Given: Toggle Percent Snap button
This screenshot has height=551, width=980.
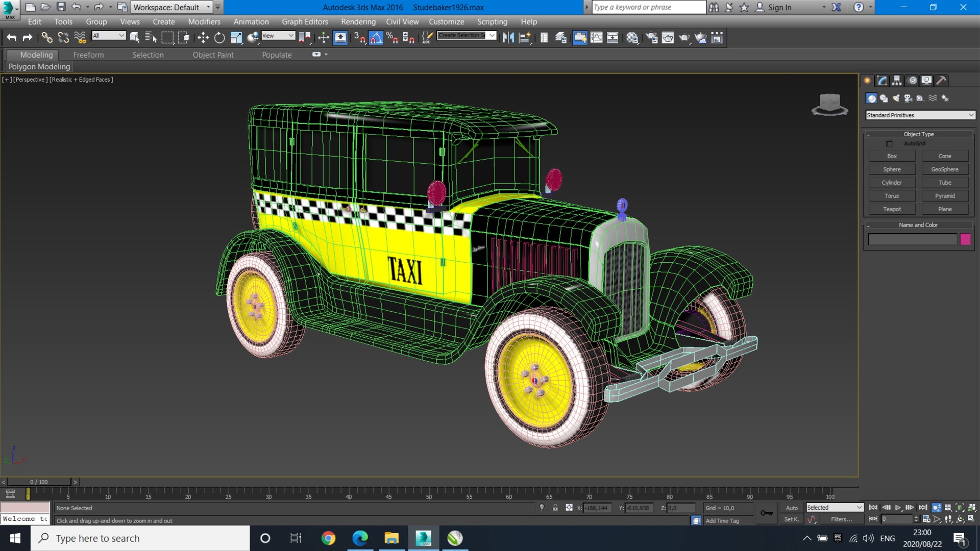Looking at the screenshot, I should click(x=392, y=37).
